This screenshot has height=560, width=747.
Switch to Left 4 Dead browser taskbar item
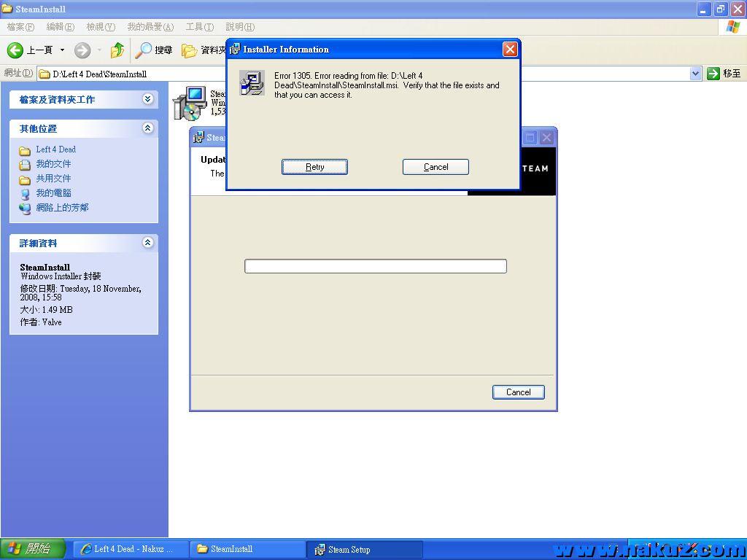pos(128,549)
